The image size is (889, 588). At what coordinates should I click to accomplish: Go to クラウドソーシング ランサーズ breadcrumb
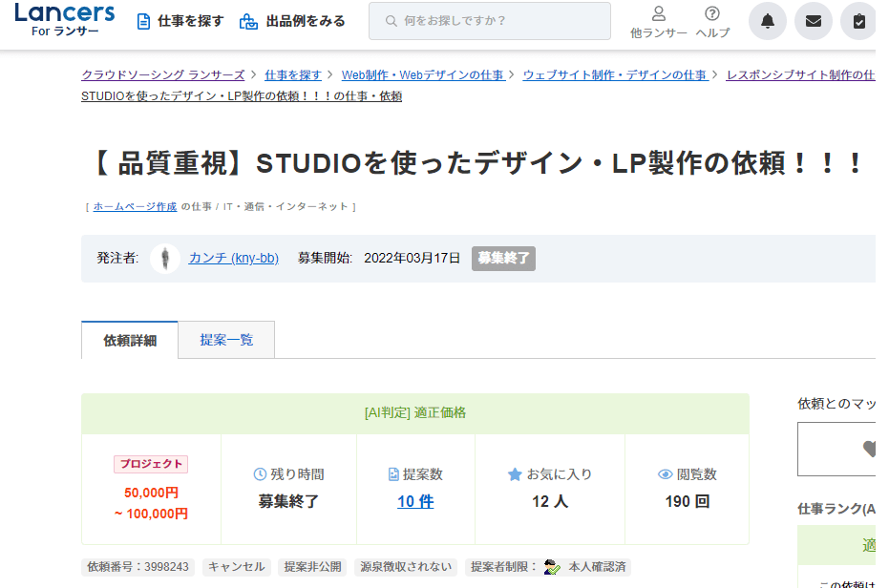pos(162,74)
